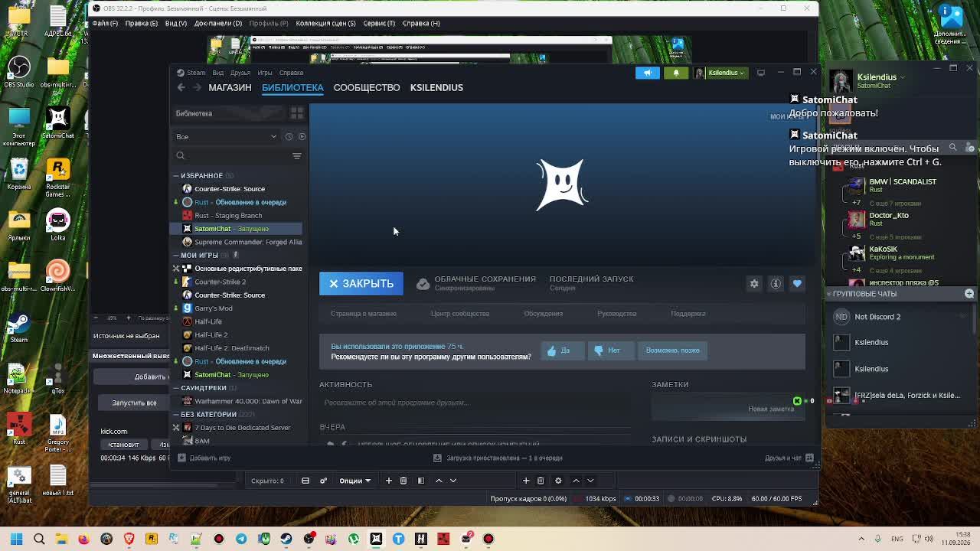Create new group chat plus icon
This screenshot has height=551, width=980.
pos(969,294)
